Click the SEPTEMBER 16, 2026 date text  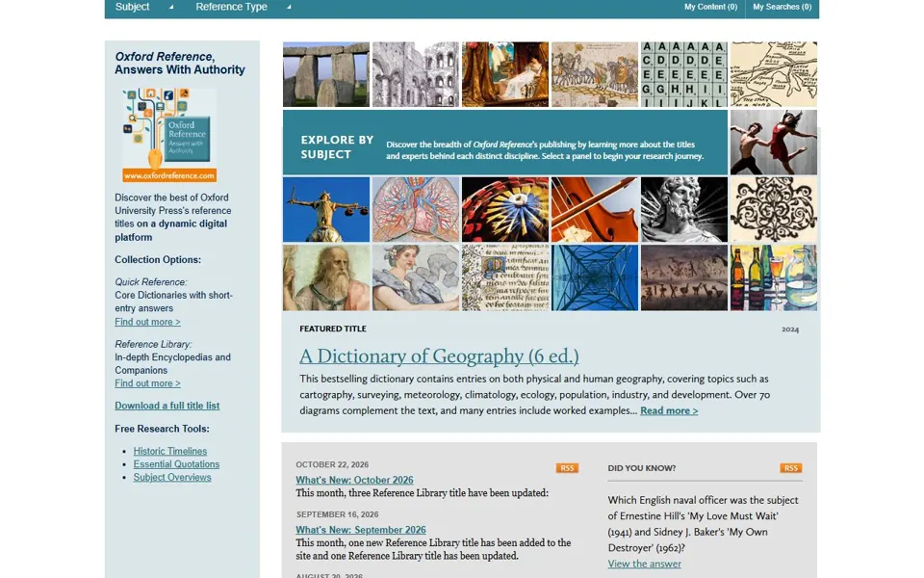pyautogui.click(x=337, y=514)
